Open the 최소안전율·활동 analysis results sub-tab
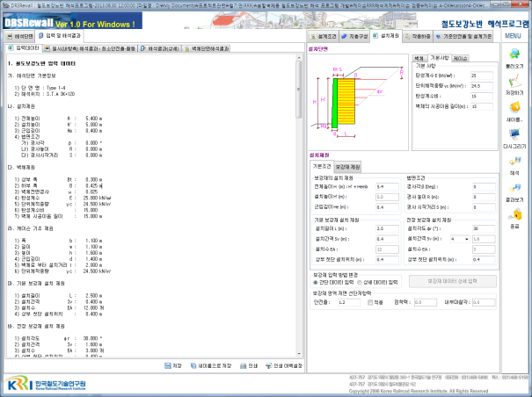 click(90, 48)
